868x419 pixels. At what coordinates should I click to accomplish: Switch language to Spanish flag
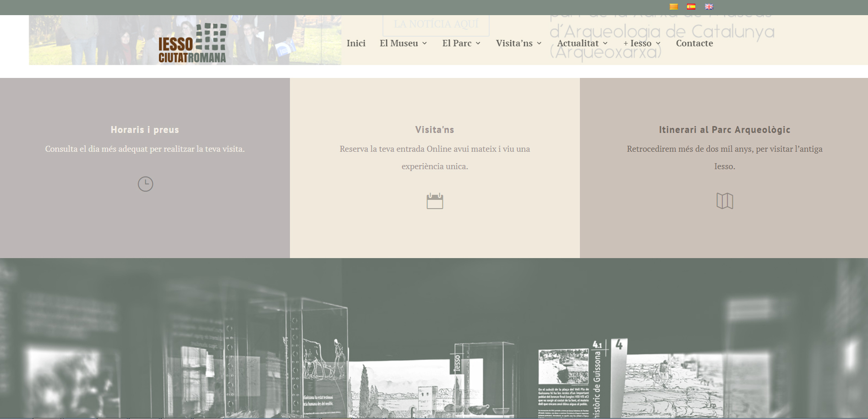pyautogui.click(x=691, y=6)
